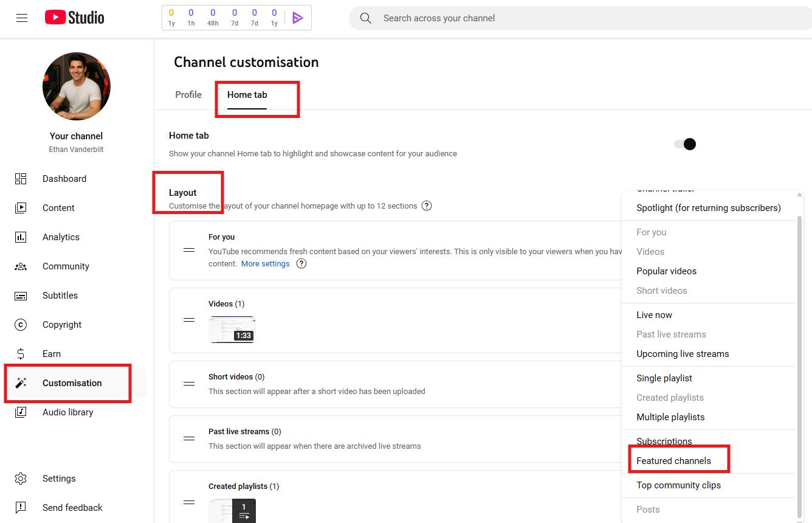Open channel Analytics
Viewport: 812px width, 523px height.
62,237
